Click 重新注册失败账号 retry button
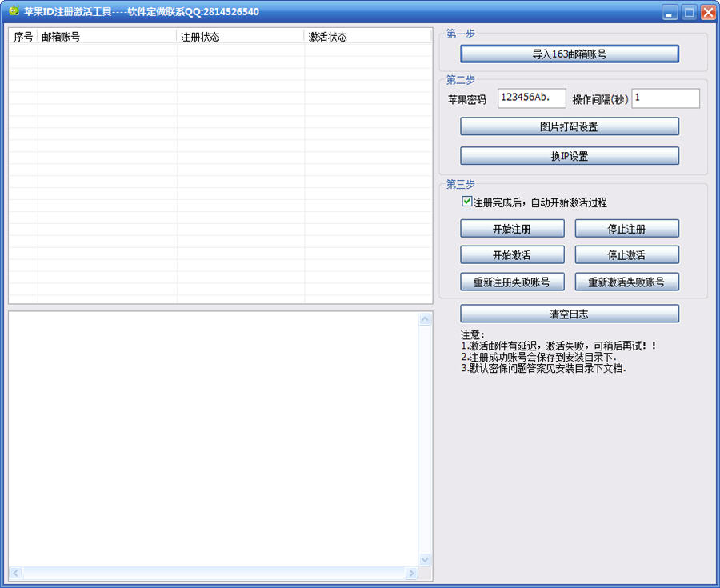The image size is (720, 588). [513, 282]
